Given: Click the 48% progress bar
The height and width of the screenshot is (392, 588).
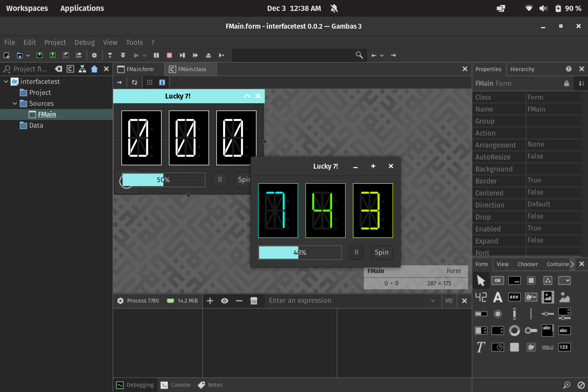Looking at the screenshot, I should point(300,252).
